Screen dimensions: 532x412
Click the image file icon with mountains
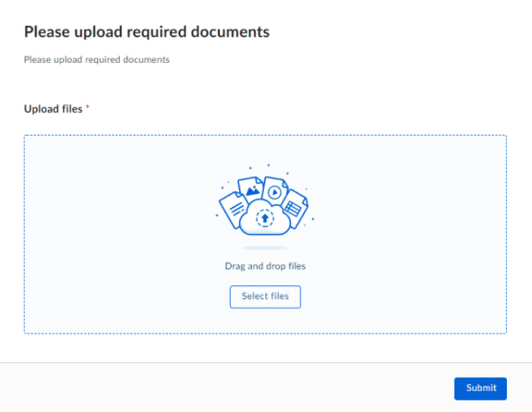(250, 188)
